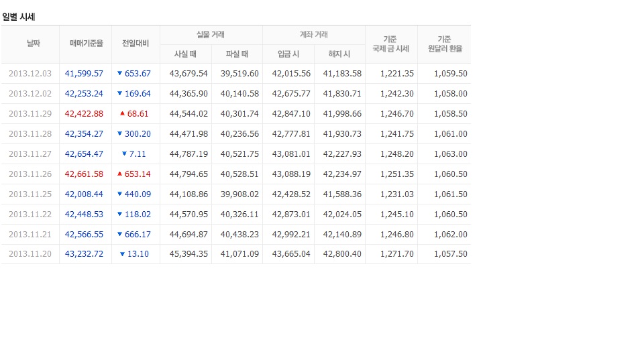The width and height of the screenshot is (644, 362).
Task: Select the 전일대비 column header
Action: 136,43
